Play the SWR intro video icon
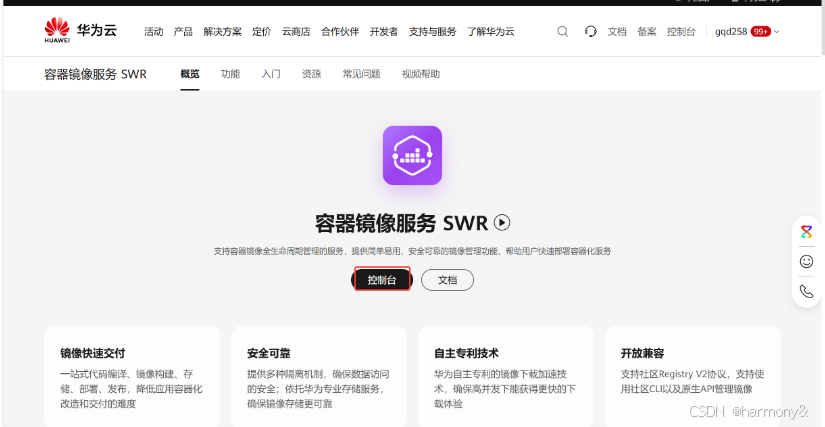 pos(502,223)
